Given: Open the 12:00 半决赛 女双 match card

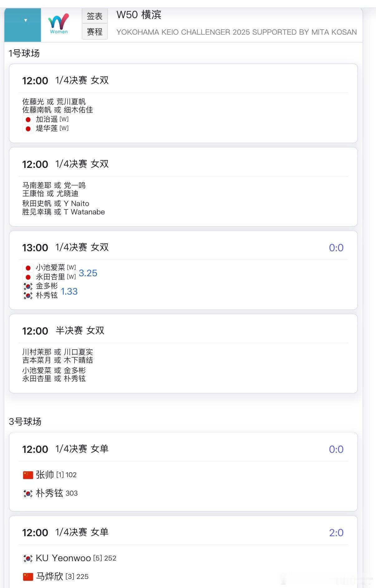Looking at the screenshot, I should (183, 354).
